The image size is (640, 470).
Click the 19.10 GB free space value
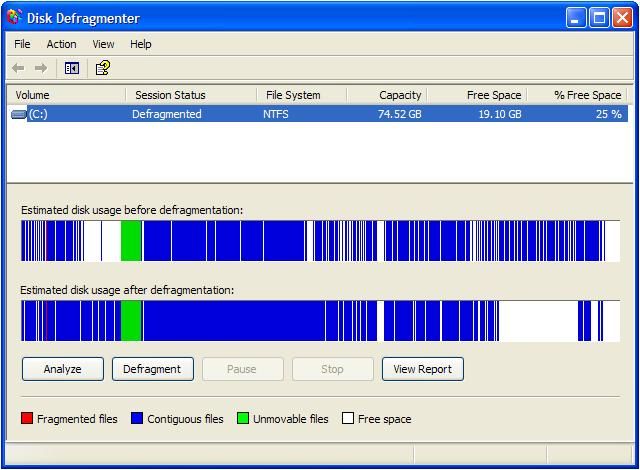(500, 114)
